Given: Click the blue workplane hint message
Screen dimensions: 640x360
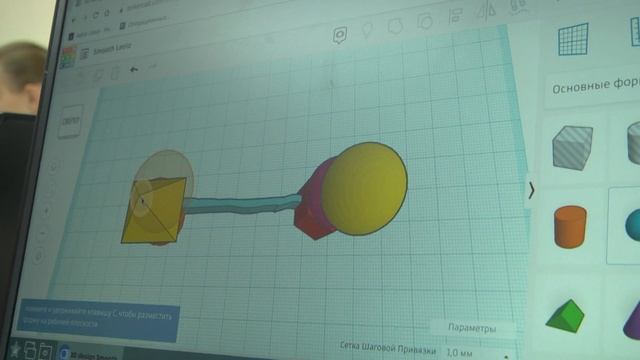Looking at the screenshot, I should (98, 320).
